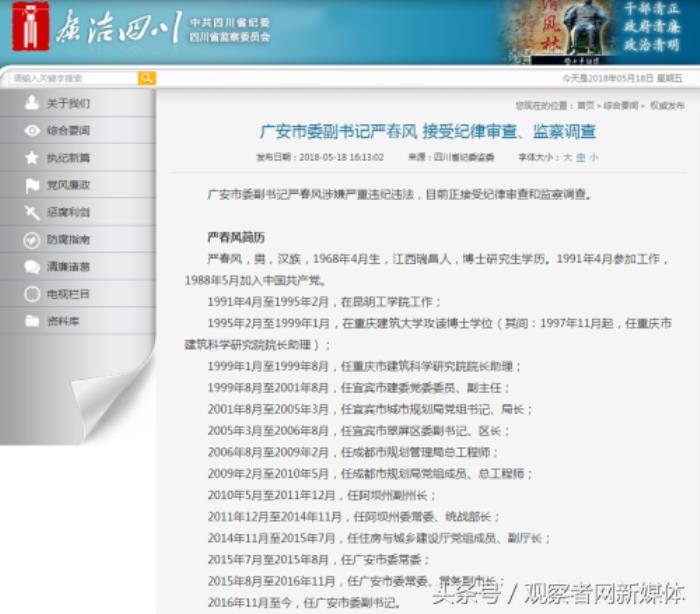Click the red 廉洁四川 site logo
The image size is (700, 614).
point(30,28)
